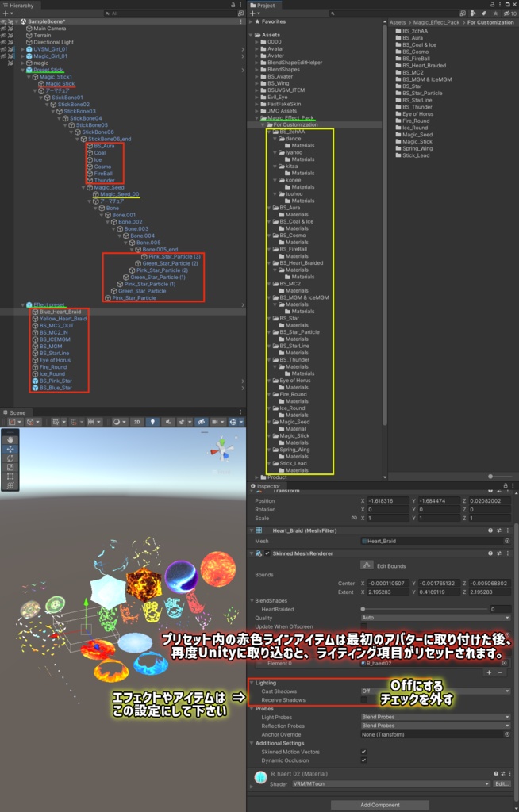Toggle Skinned Motion Vectors checkbox
This screenshot has height=812, width=519.
click(363, 752)
